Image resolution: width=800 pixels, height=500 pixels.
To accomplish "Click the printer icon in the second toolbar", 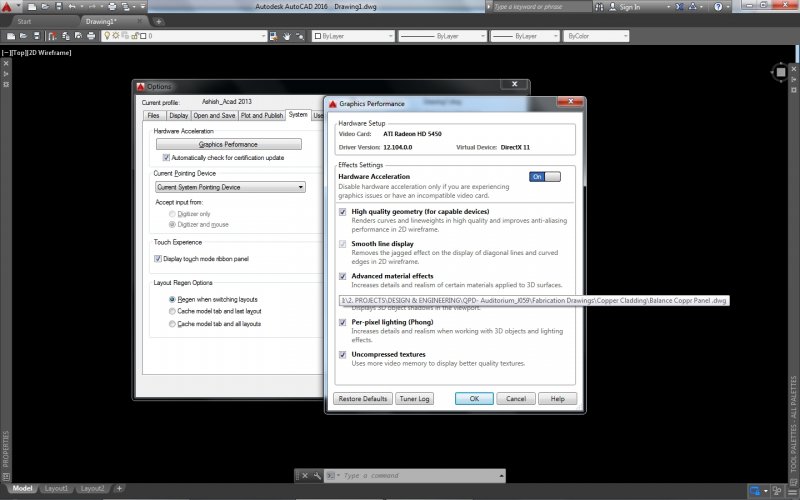I will pyautogui.click(x=91, y=36).
